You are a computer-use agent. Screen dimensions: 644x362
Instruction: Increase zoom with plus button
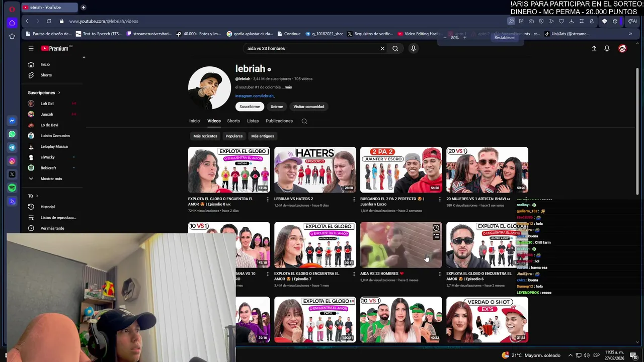click(x=465, y=38)
